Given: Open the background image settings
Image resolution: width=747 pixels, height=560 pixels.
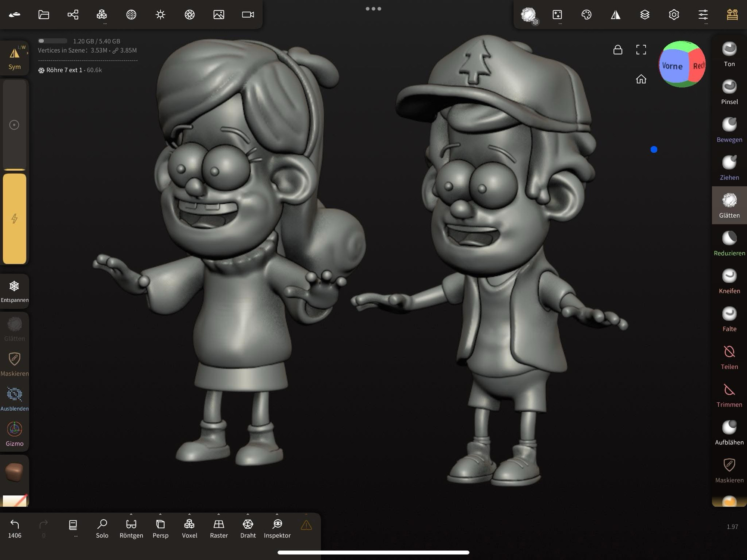Looking at the screenshot, I should pos(218,15).
